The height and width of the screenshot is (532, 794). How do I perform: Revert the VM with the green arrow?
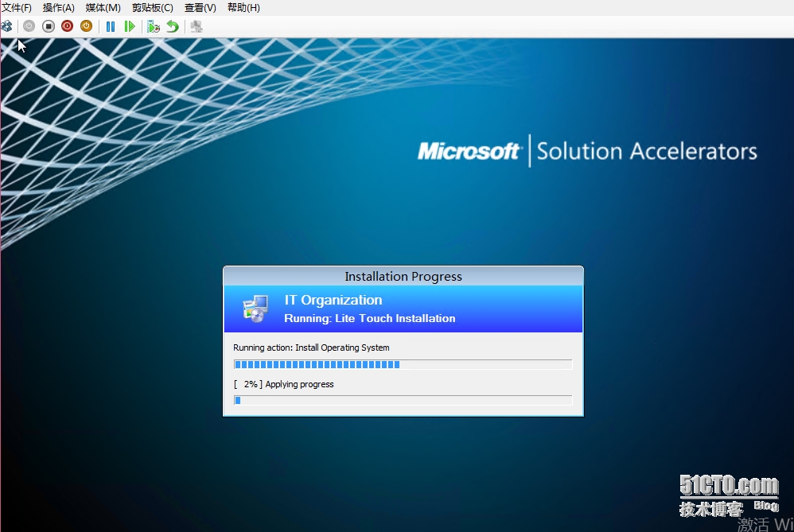click(x=173, y=26)
